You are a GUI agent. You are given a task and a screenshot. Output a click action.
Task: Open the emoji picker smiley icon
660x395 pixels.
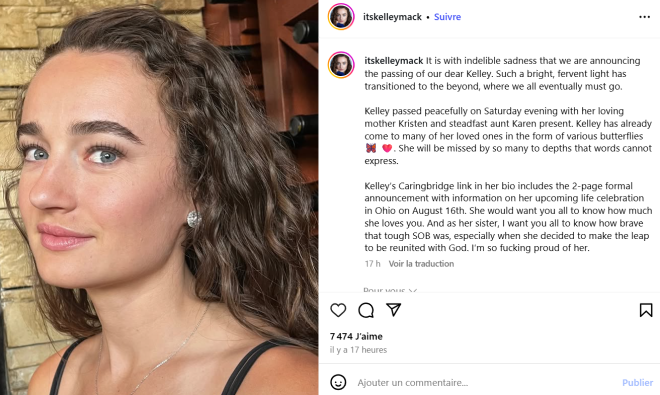338,382
